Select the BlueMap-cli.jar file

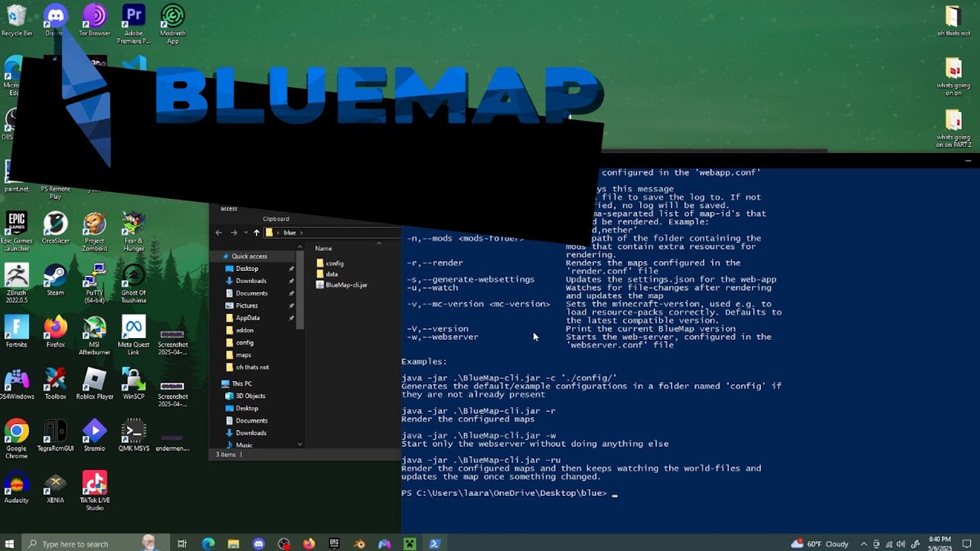point(346,285)
